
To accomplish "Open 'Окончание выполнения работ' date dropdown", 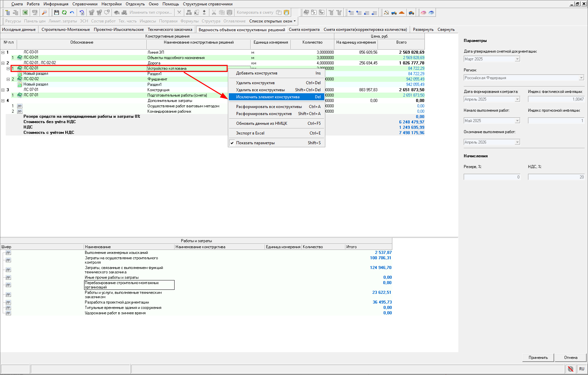I will (517, 142).
